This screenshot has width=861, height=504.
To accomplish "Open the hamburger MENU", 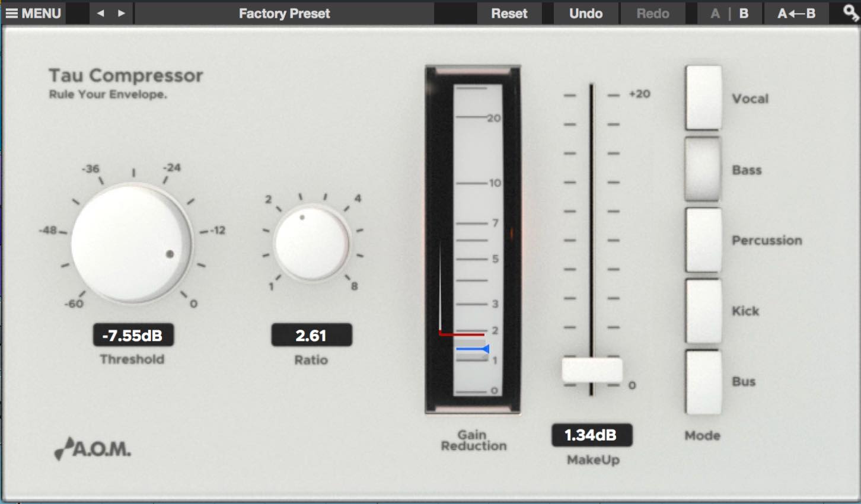I will click(x=33, y=13).
